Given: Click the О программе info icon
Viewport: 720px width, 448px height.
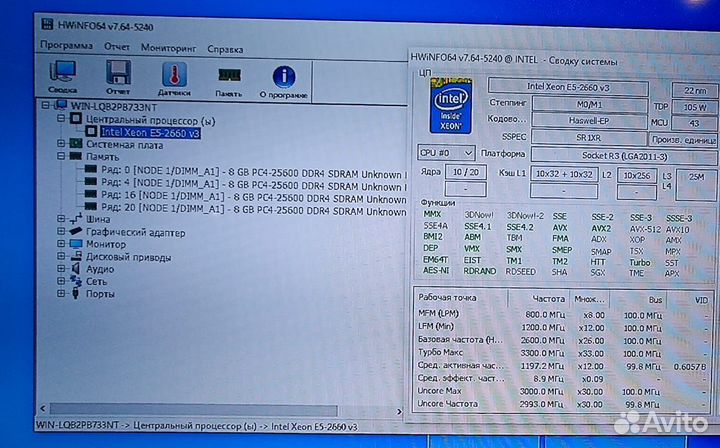Looking at the screenshot, I should (284, 77).
